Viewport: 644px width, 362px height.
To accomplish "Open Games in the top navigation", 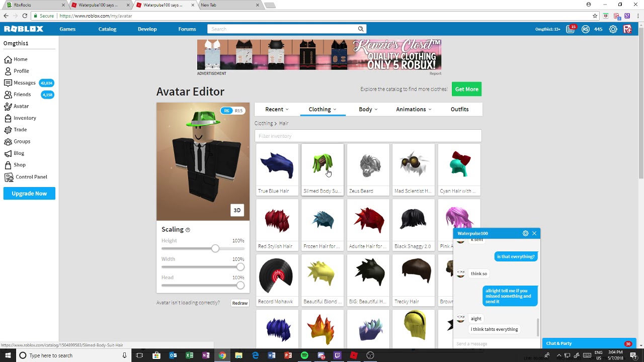I will click(67, 29).
